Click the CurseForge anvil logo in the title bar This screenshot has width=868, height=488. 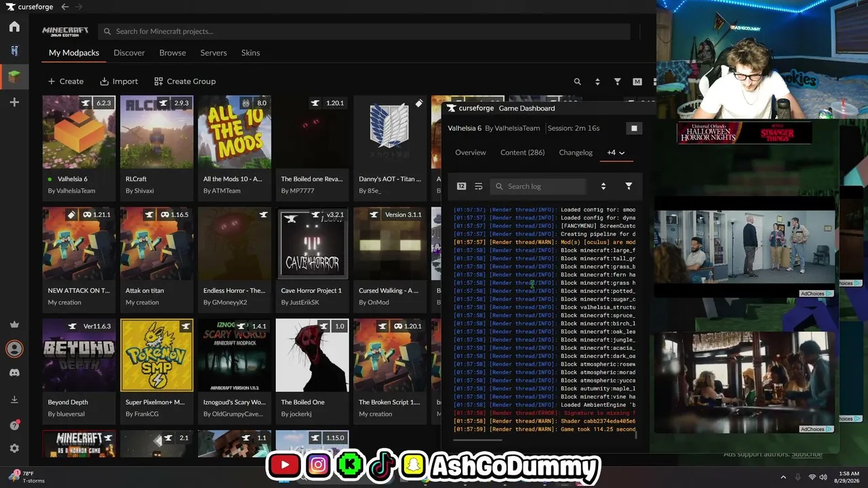click(10, 7)
